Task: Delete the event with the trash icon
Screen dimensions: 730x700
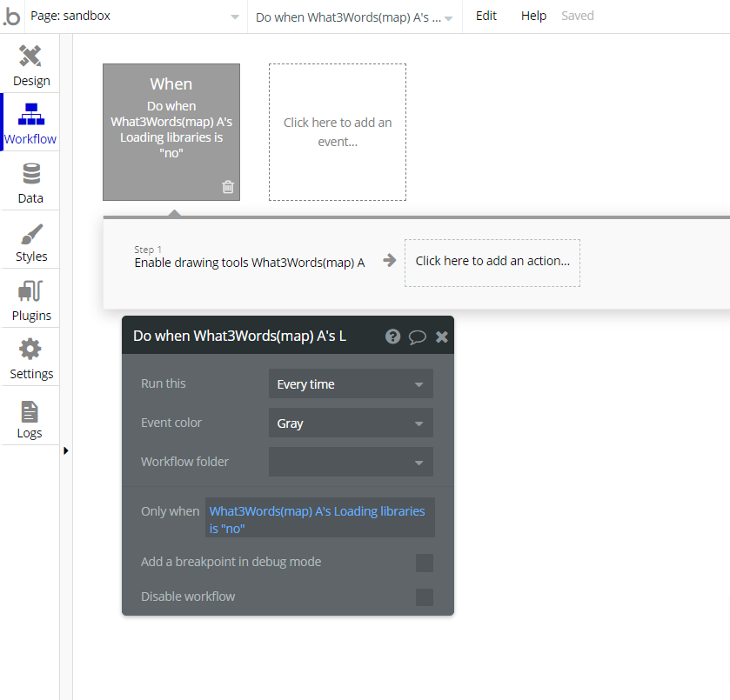Action: click(228, 187)
